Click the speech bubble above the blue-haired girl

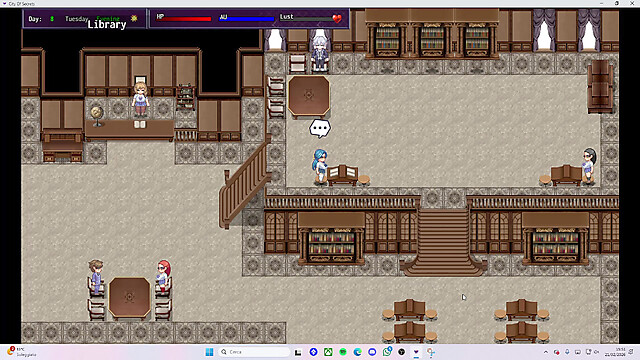320,129
